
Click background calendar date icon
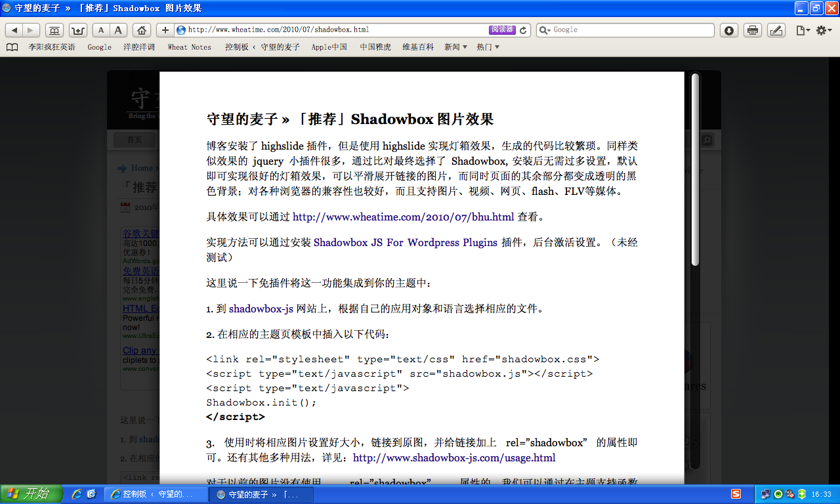(x=125, y=207)
